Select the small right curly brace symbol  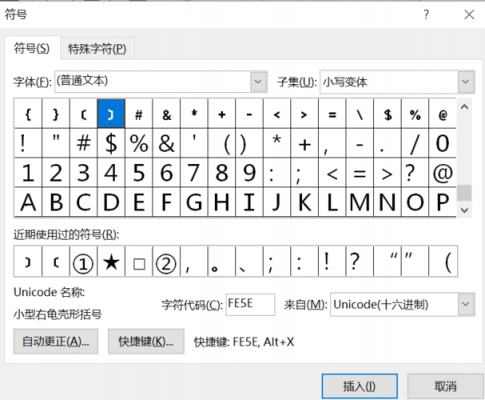coord(56,114)
